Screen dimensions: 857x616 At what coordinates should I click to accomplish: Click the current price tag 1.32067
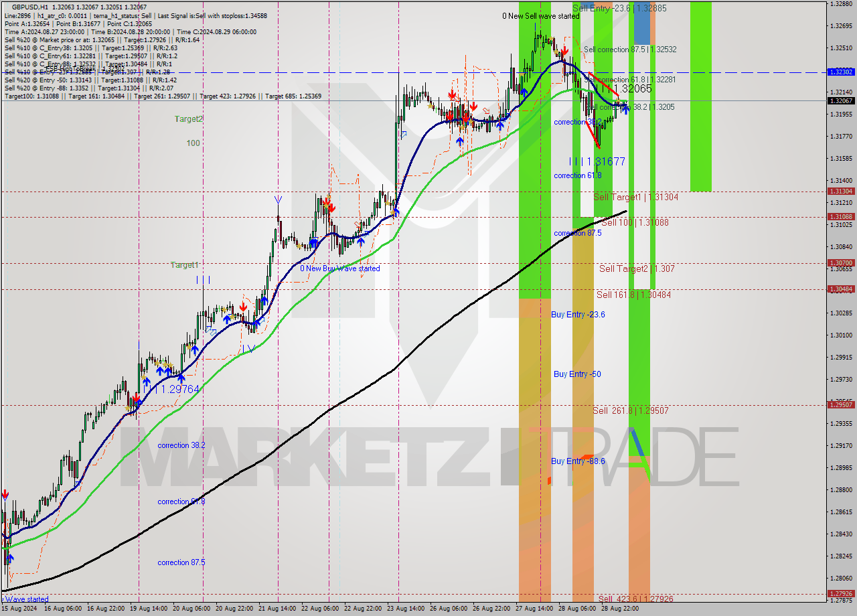click(x=840, y=100)
